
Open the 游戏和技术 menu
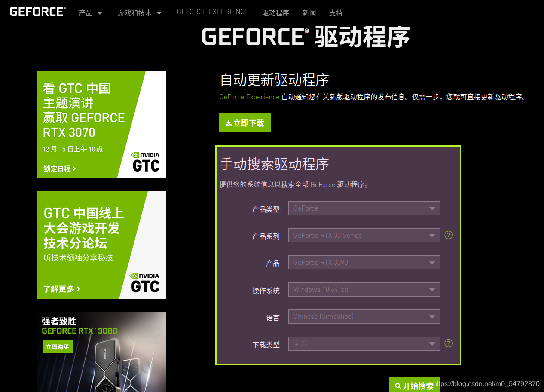pyautogui.click(x=139, y=13)
